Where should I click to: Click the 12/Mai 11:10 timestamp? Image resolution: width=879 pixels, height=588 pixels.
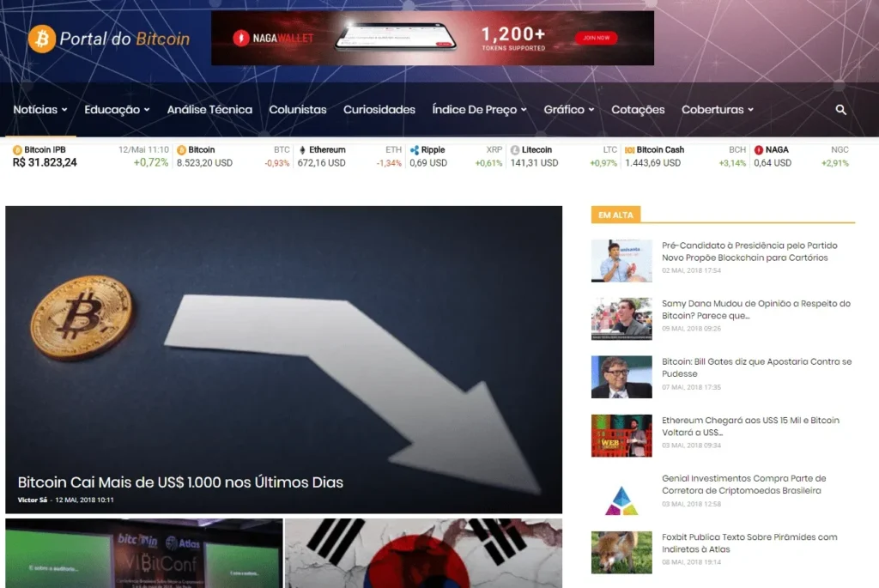(x=143, y=150)
